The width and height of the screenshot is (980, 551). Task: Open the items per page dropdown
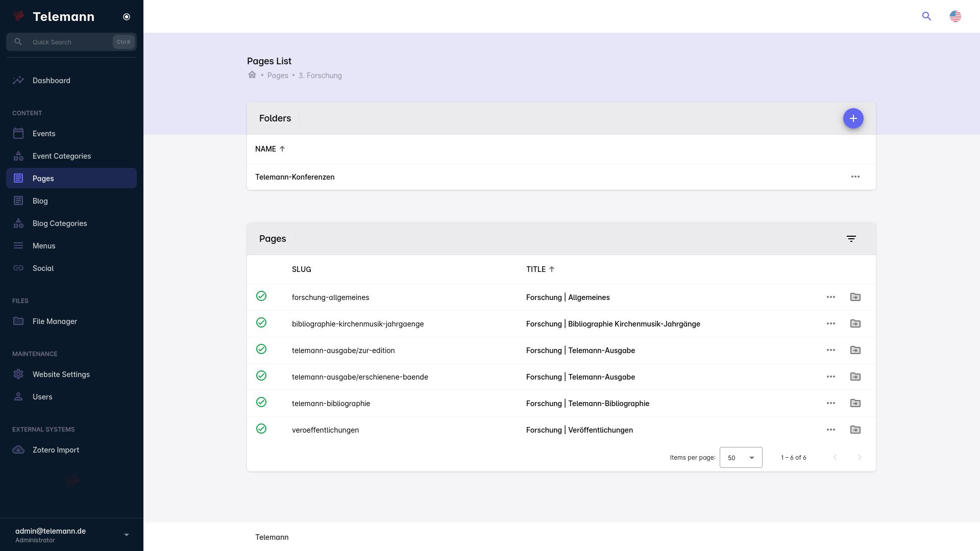click(x=741, y=457)
